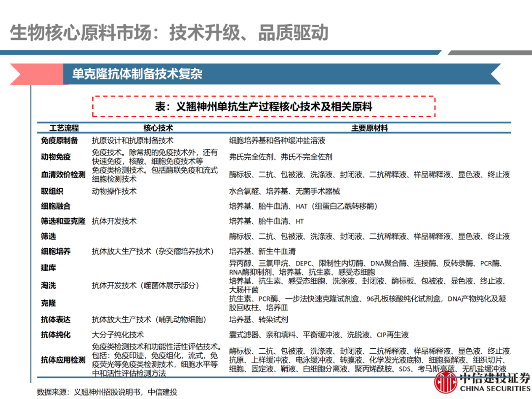532x399 pixels.
Task: Click the 工艺流程 column header
Action: coord(64,128)
